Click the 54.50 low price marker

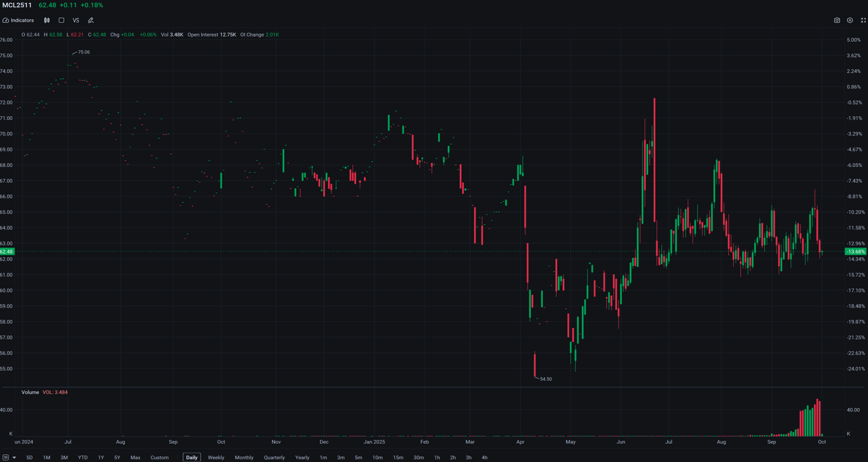click(546, 379)
